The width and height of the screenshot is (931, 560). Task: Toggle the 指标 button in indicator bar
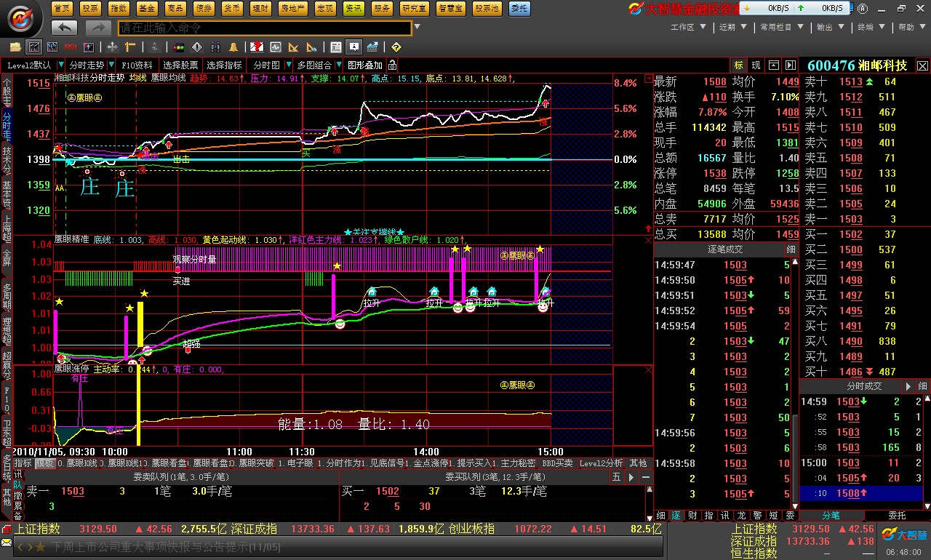(x=23, y=463)
